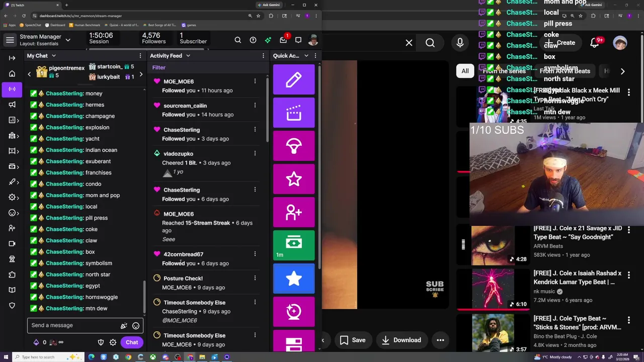This screenshot has height=362, width=644.
Task: Open options for vladozupko cheer event
Action: pyautogui.click(x=255, y=153)
